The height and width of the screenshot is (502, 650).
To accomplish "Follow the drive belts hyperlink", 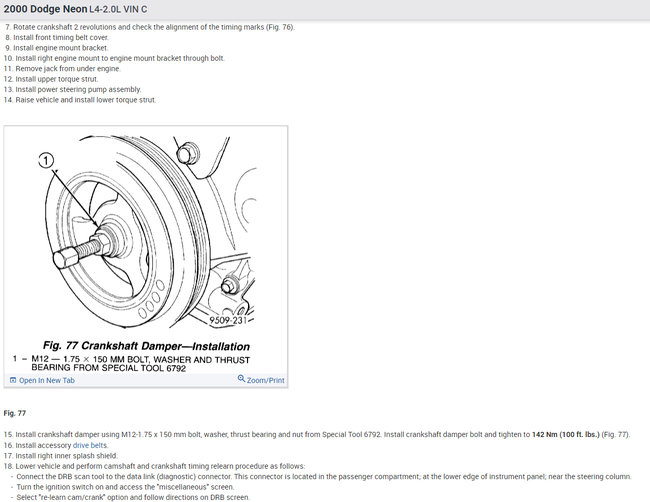I will 90,445.
